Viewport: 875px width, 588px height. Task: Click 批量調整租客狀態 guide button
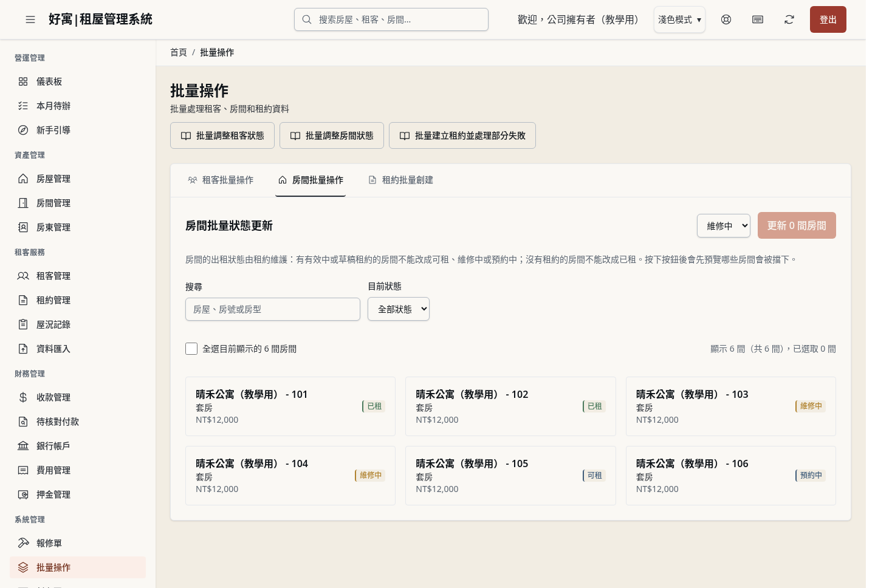pos(222,135)
